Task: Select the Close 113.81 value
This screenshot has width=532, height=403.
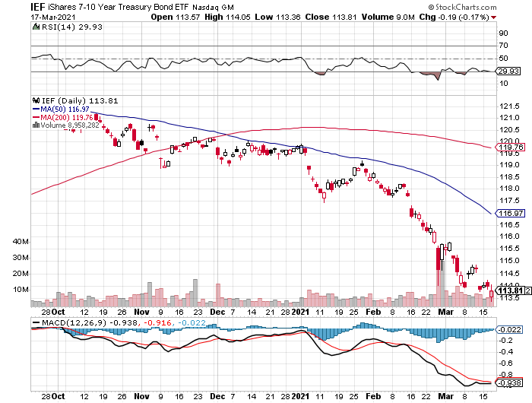Action: click(331, 17)
